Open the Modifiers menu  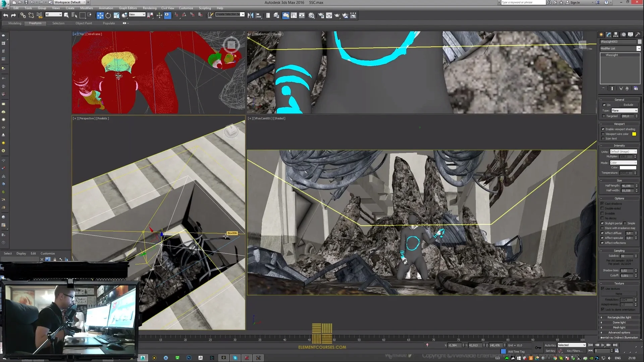86,8
